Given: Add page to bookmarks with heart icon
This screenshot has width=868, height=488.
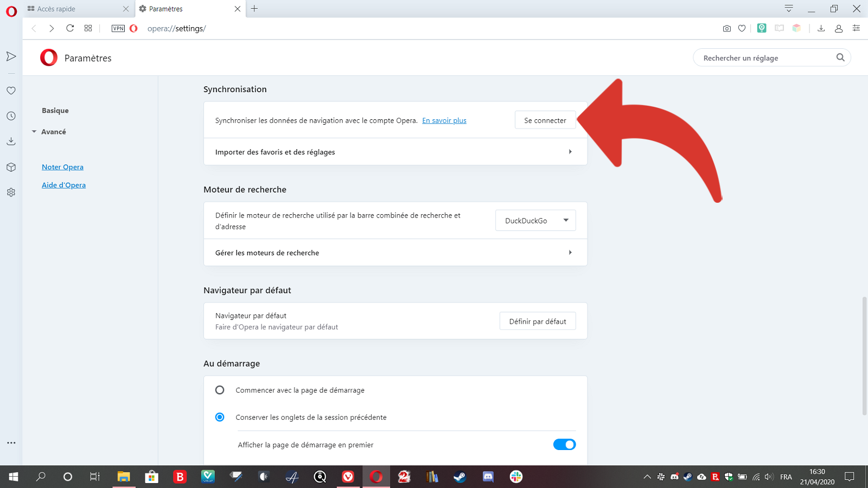Looking at the screenshot, I should (x=742, y=28).
